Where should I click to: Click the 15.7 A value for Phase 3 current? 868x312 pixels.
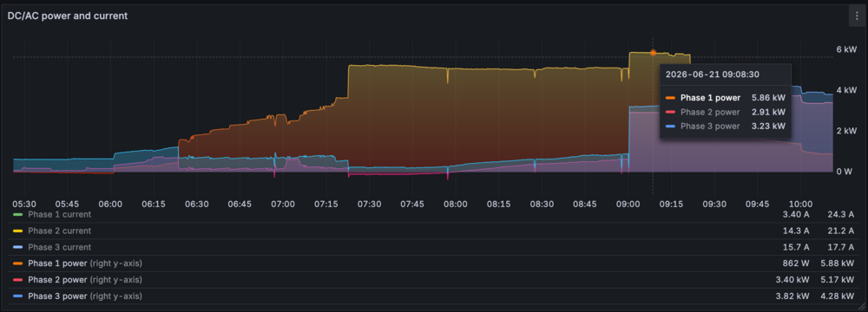(x=795, y=247)
